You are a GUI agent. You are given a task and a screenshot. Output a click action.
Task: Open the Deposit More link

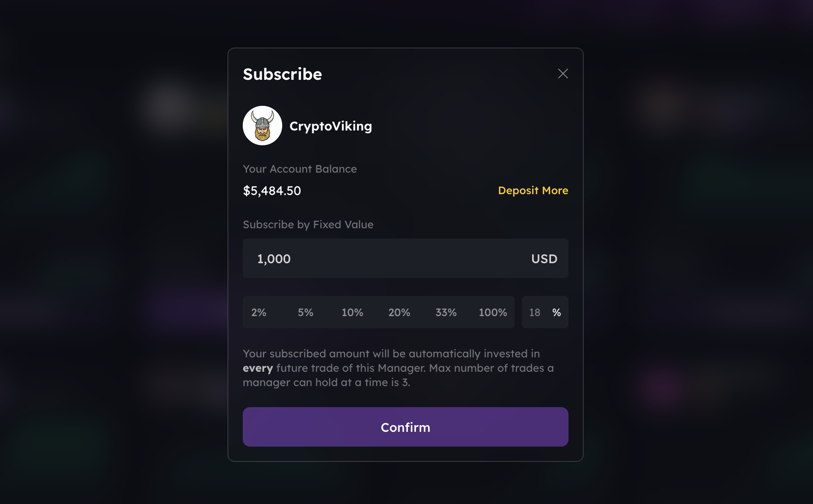click(x=533, y=191)
